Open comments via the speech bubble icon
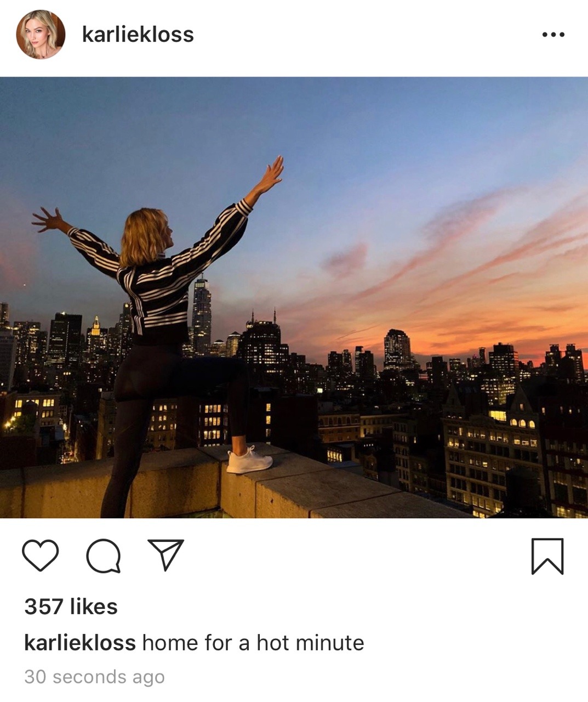 [103, 556]
